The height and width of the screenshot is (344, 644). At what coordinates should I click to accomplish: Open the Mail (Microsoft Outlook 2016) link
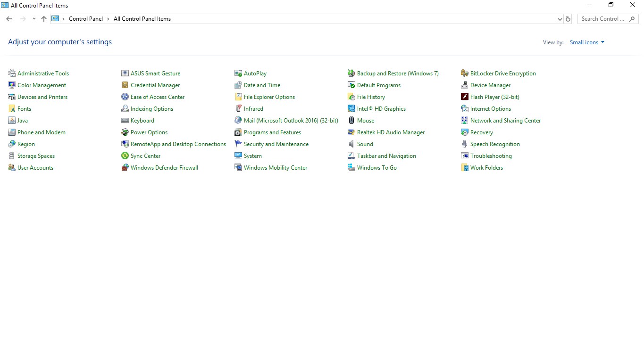point(291,121)
